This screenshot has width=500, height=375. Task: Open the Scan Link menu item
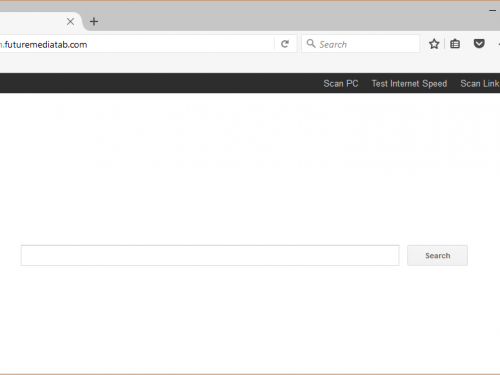(x=480, y=83)
